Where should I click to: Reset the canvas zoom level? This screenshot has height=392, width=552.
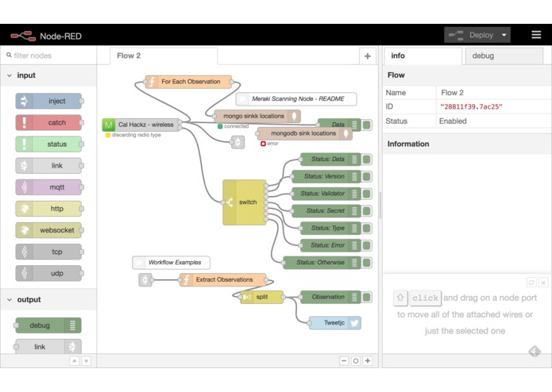[356, 361]
